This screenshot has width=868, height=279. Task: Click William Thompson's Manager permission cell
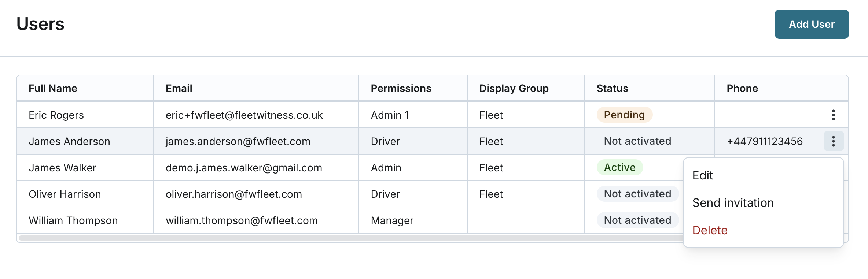point(392,220)
